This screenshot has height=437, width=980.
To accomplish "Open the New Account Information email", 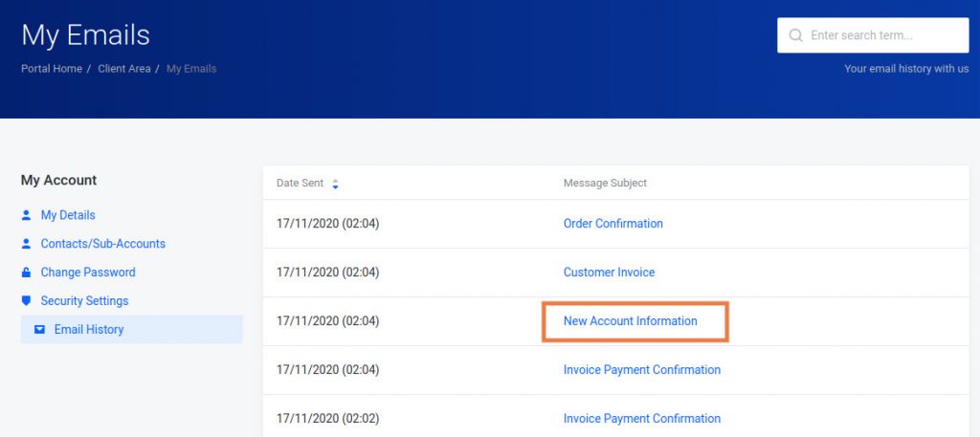I will pyautogui.click(x=630, y=321).
